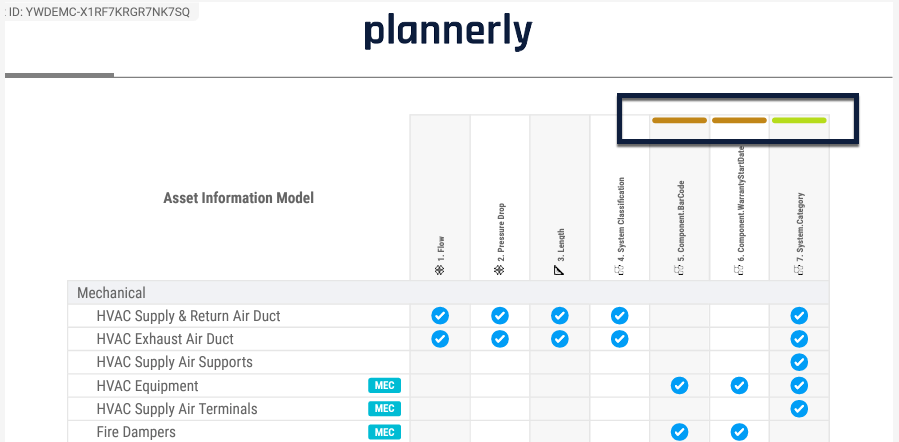Click the System.Category column icon
The image size is (899, 442).
click(x=799, y=270)
